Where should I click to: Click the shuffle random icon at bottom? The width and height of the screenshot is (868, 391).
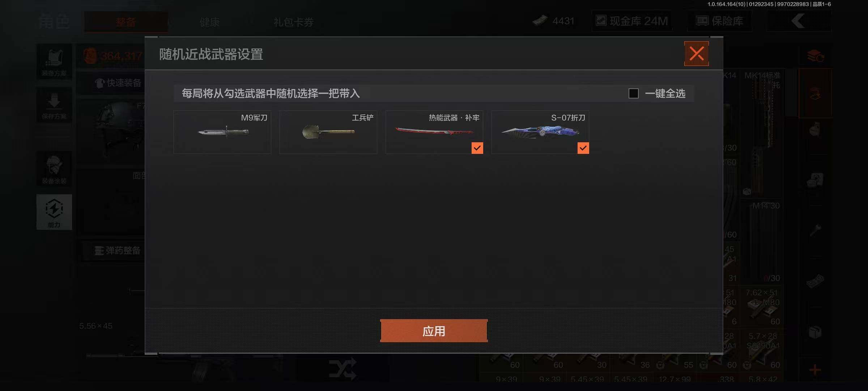click(x=342, y=369)
